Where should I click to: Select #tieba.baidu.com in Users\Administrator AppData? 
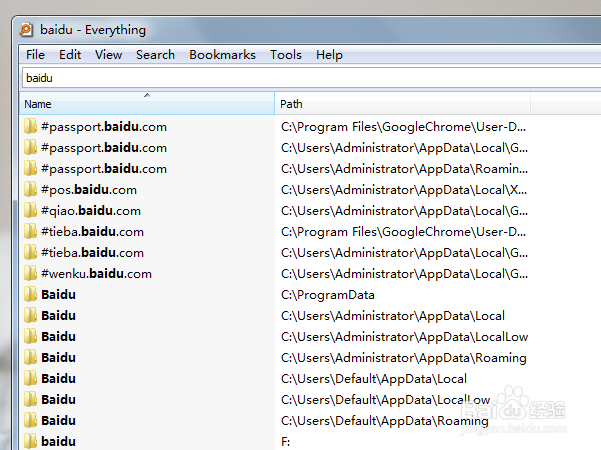pos(92,253)
